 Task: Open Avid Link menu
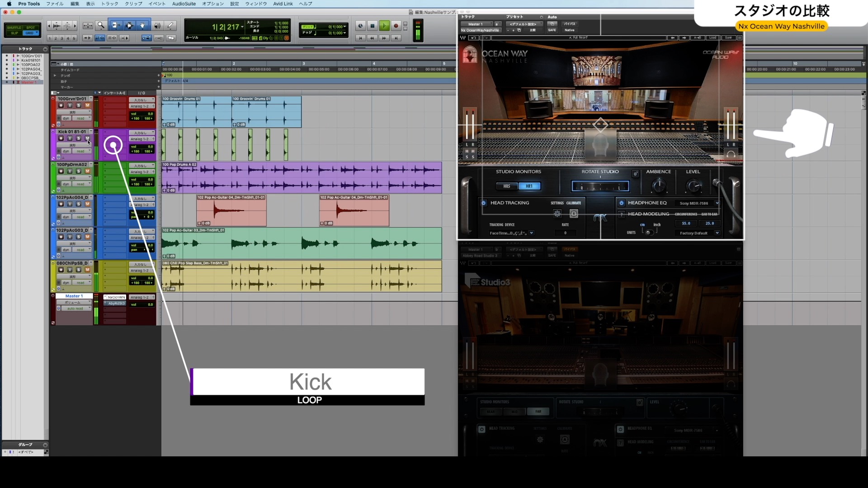point(283,4)
